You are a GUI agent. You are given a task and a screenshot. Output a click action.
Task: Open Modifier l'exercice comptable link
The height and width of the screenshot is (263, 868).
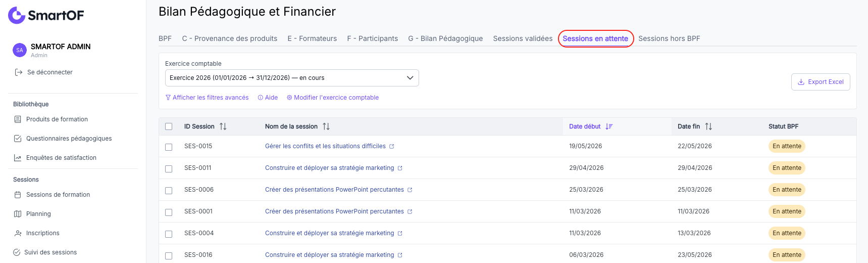coord(333,98)
